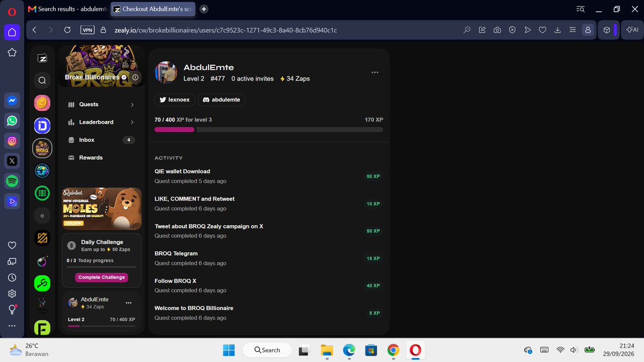Click the Zealy search magnifier icon
Viewport: 644px width, 362px height.
pyautogui.click(x=42, y=81)
